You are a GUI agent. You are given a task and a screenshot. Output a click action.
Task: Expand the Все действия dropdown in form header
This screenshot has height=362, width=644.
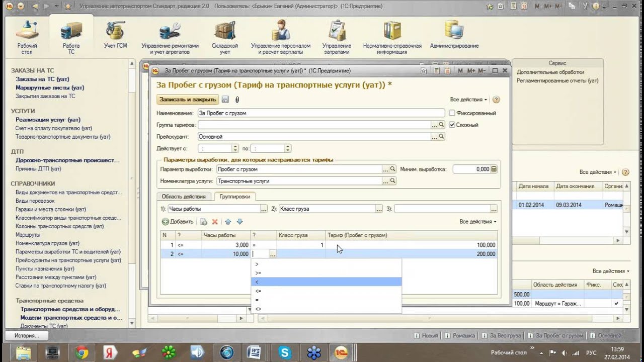468,100
